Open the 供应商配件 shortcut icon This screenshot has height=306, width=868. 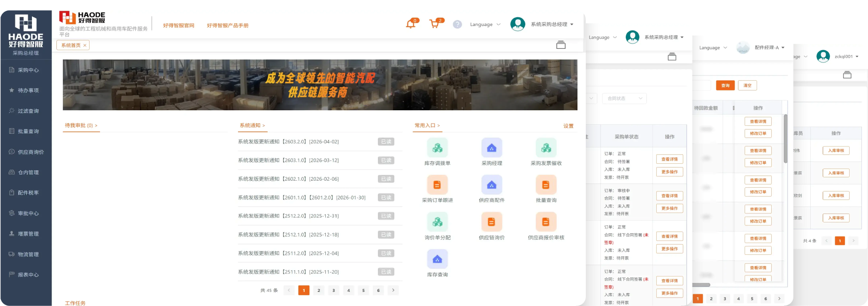tap(492, 185)
